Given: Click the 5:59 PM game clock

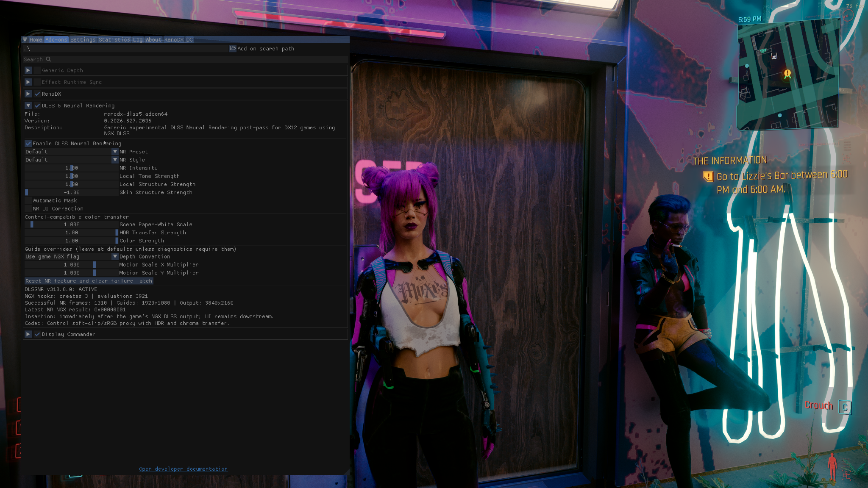Looking at the screenshot, I should [750, 19].
